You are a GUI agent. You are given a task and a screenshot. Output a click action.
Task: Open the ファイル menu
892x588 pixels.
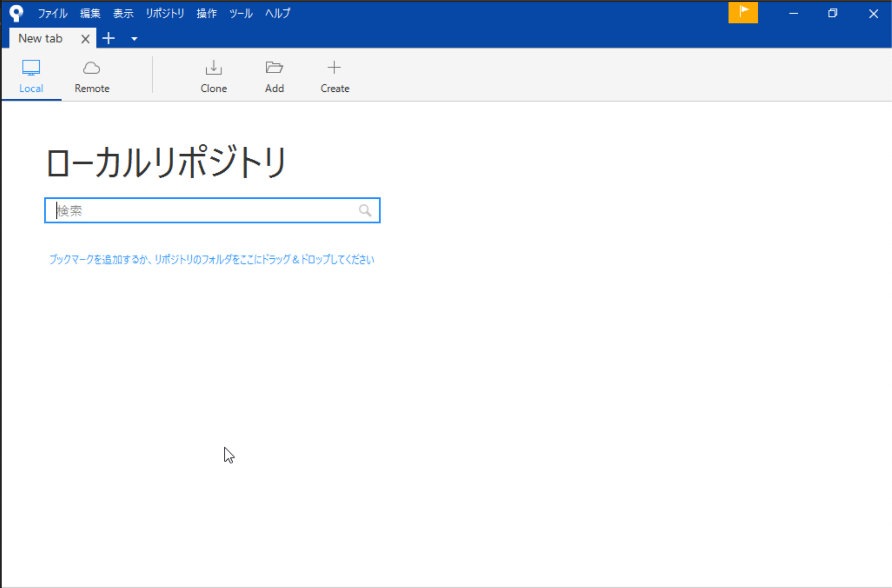[52, 13]
